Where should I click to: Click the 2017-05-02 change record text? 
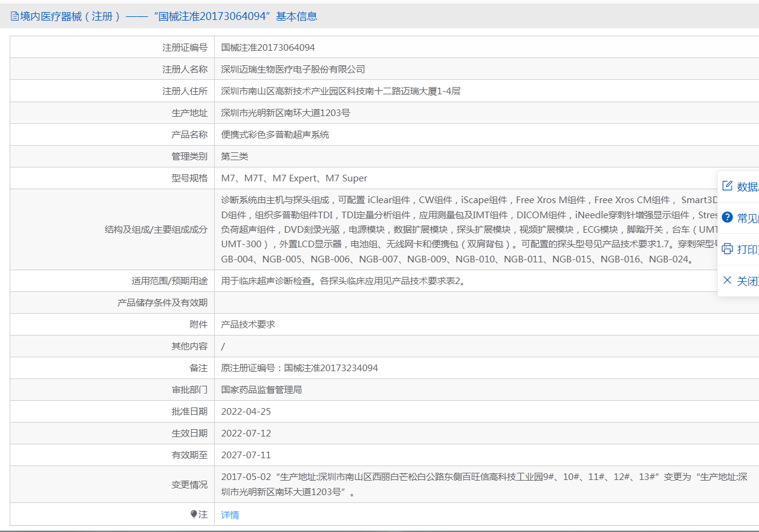[484, 484]
